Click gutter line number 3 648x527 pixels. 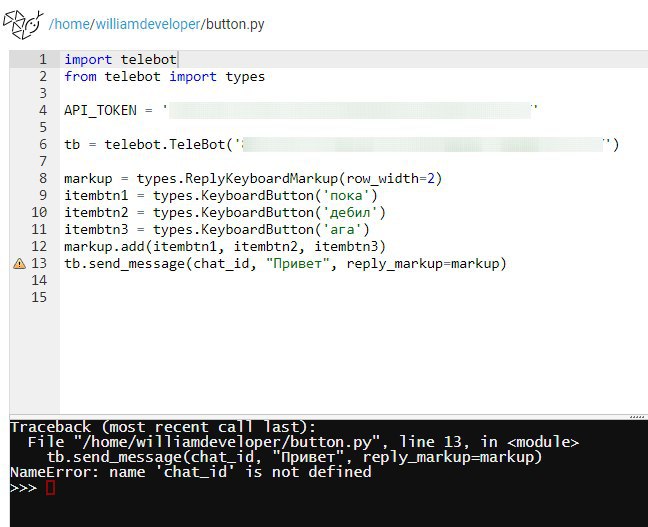click(x=43, y=93)
